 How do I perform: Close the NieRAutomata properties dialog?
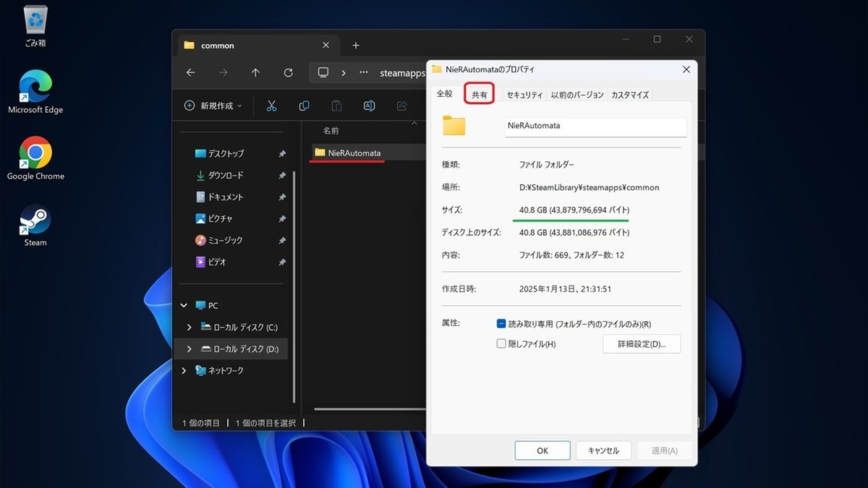pyautogui.click(x=686, y=69)
